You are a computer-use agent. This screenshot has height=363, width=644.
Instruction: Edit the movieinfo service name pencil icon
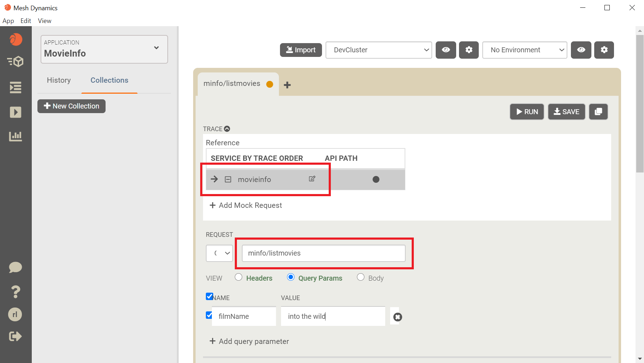(312, 179)
